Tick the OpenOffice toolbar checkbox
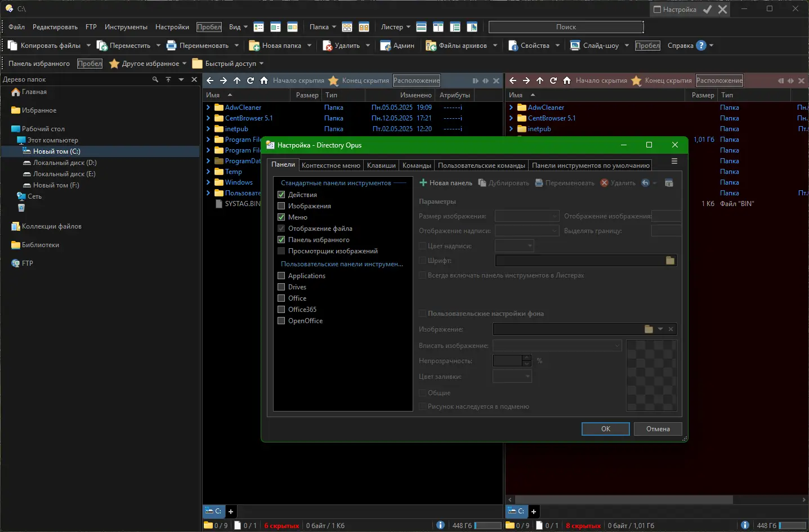 coord(281,321)
